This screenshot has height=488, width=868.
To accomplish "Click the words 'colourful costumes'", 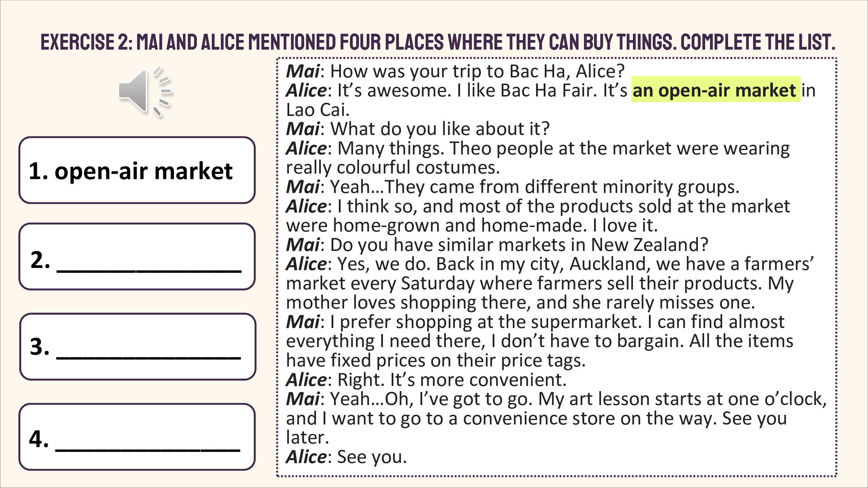I will point(418,168).
